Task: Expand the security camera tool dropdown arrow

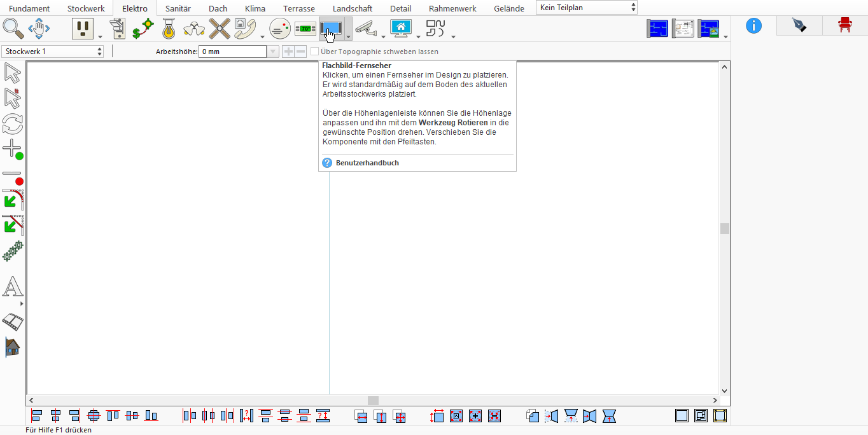Action: [383, 36]
